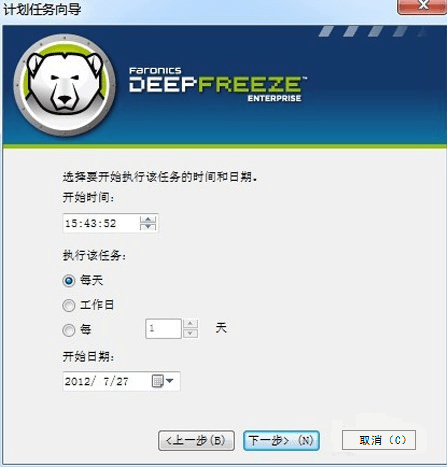This screenshot has width=447, height=467.
Task: Click the 取消 (C) button
Action: (x=379, y=440)
